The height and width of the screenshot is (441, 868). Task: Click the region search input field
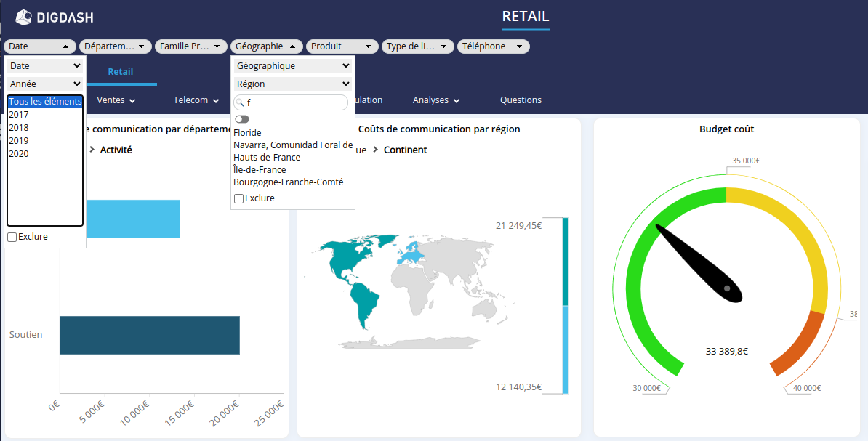(291, 102)
